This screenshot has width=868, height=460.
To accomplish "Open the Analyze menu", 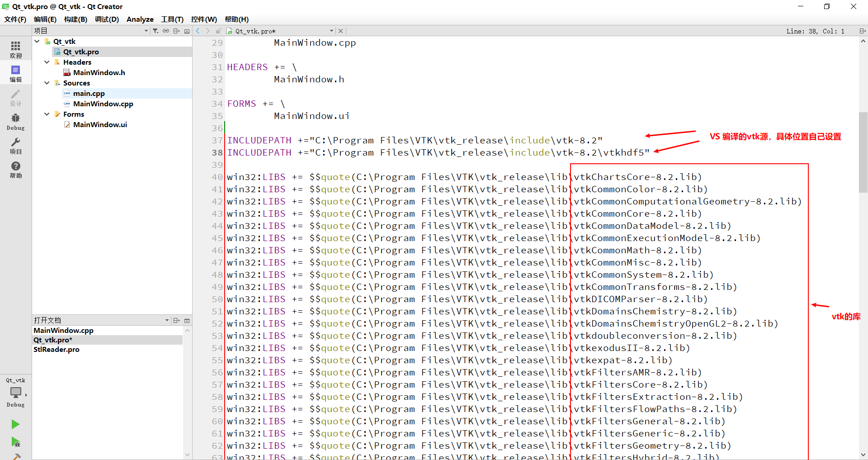I will tap(140, 19).
